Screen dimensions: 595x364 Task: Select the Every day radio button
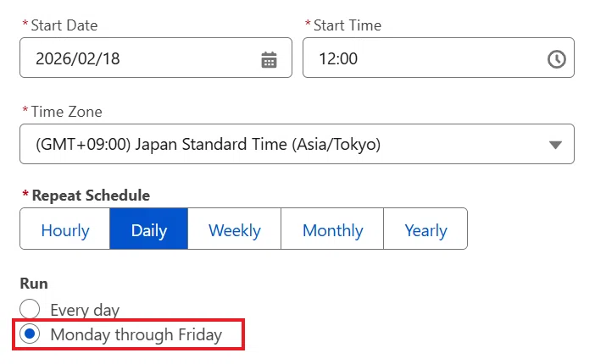click(x=30, y=309)
